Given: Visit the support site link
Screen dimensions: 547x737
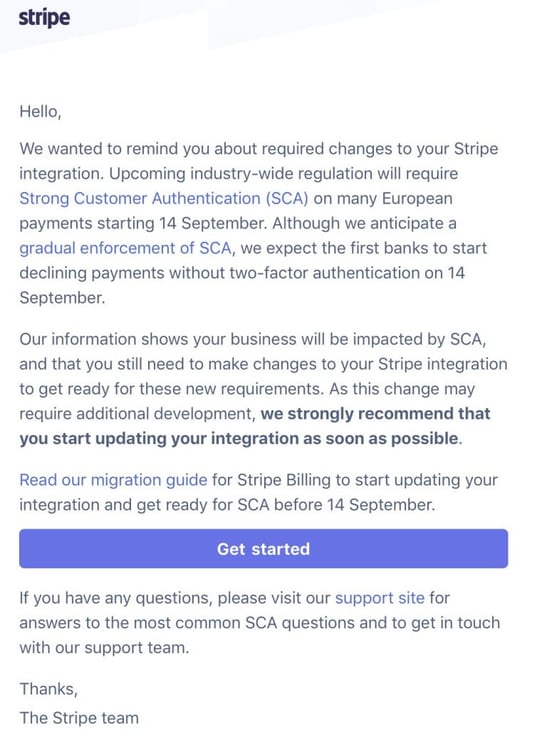Looking at the screenshot, I should point(380,598).
